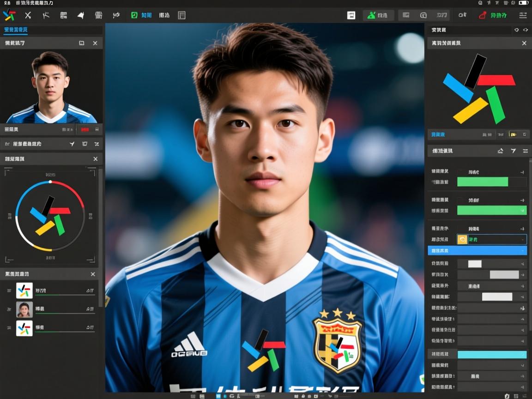Click the yellow icon in the right preview footer

512,134
